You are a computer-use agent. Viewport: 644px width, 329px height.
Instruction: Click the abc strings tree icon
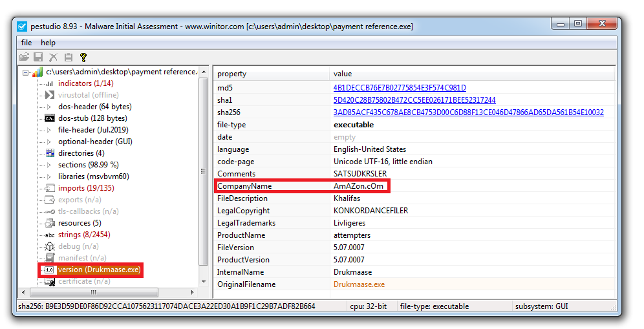click(50, 235)
